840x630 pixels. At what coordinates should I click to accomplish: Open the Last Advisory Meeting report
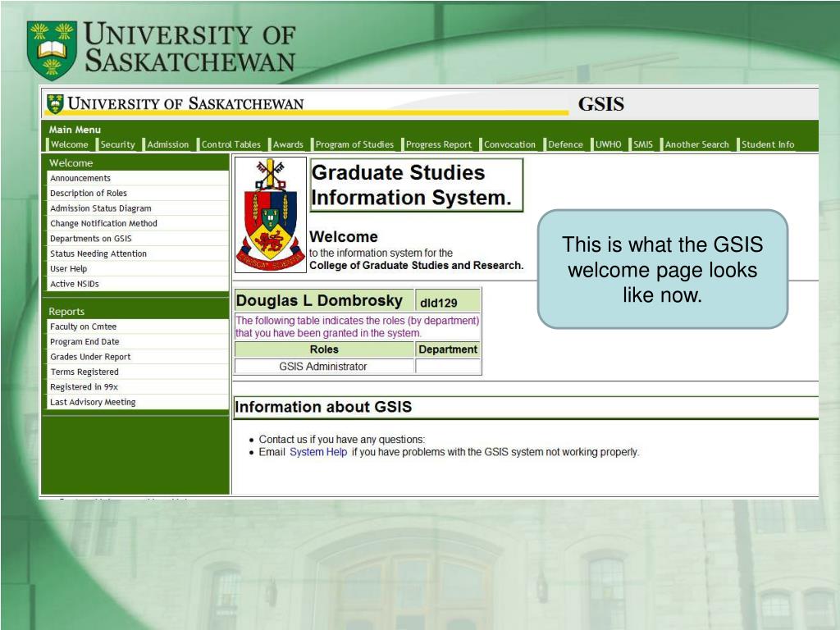[138, 402]
